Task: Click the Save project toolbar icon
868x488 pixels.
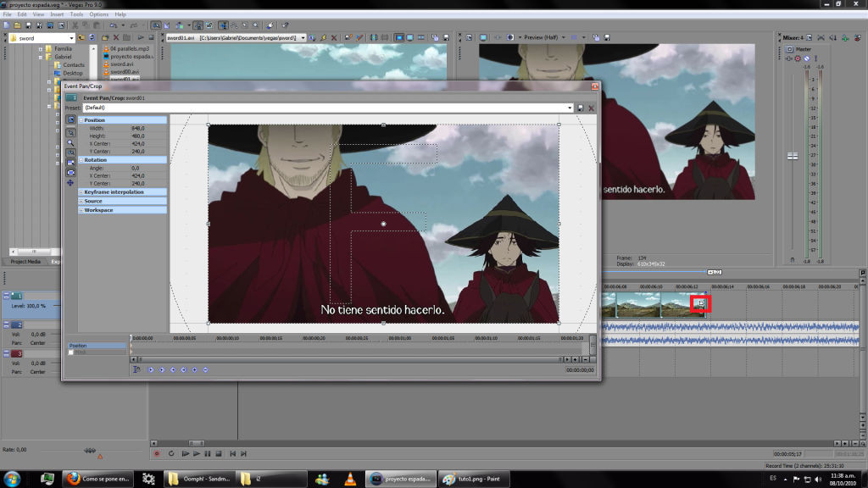Action: coord(28,25)
